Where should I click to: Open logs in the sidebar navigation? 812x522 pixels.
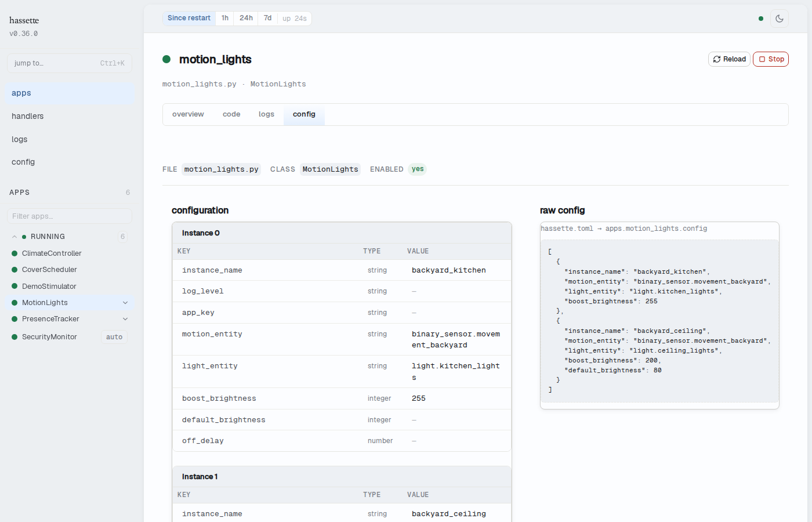70,139
